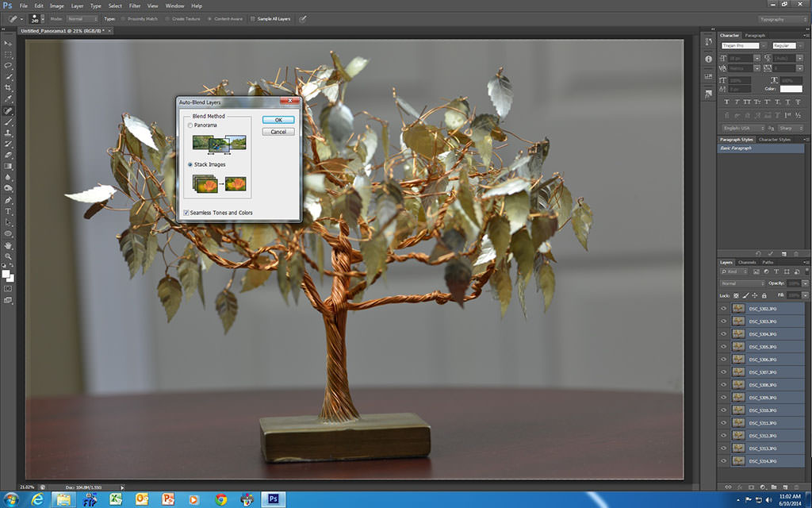Image resolution: width=812 pixels, height=508 pixels.
Task: Hide the DSC_5302.JPG layer
Action: (x=723, y=309)
